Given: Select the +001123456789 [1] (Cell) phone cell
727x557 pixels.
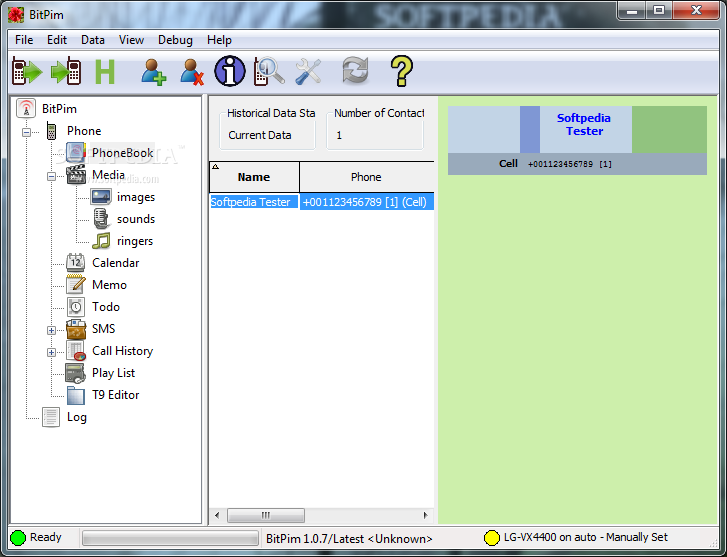Looking at the screenshot, I should 367,202.
